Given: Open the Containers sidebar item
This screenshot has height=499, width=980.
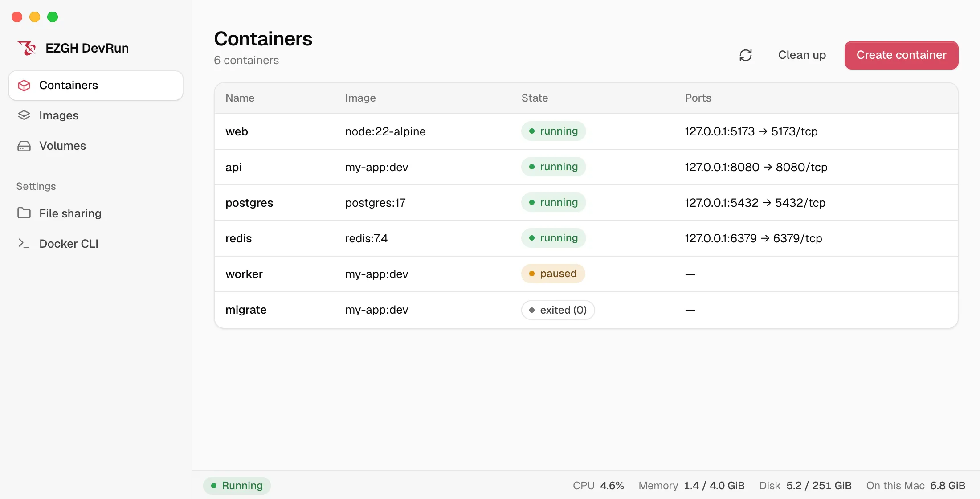Looking at the screenshot, I should coord(96,86).
